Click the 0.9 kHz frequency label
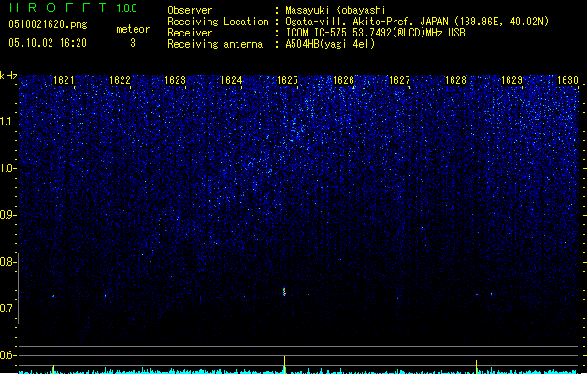 point(7,215)
